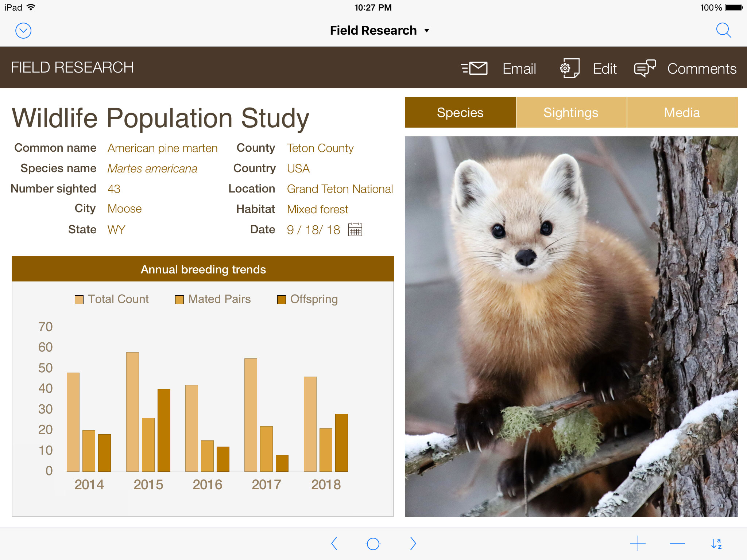
Task: Tap the search icon to find records
Action: [725, 30]
